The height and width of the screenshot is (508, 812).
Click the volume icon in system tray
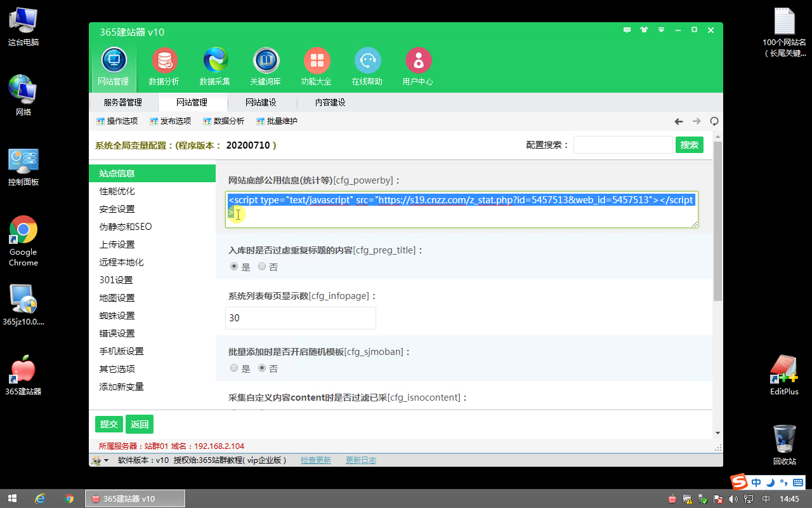coord(733,499)
